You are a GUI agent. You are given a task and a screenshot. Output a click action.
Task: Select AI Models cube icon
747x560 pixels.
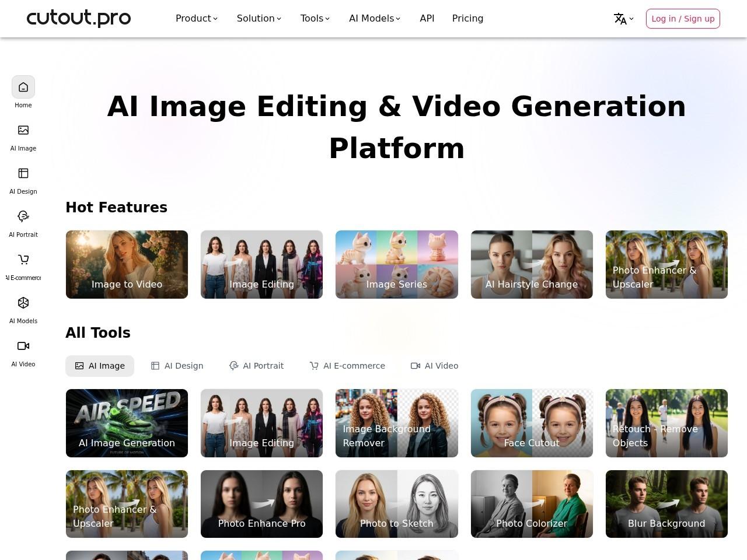point(23,303)
